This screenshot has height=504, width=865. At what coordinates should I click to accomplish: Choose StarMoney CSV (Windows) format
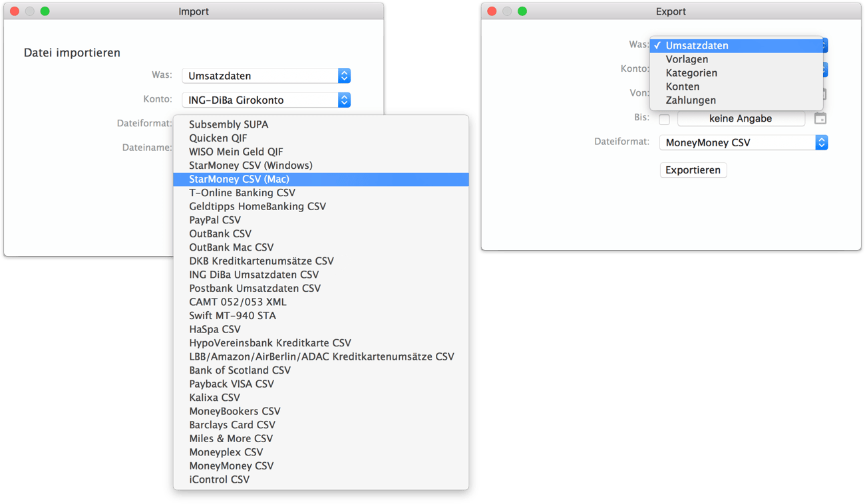[321, 165]
